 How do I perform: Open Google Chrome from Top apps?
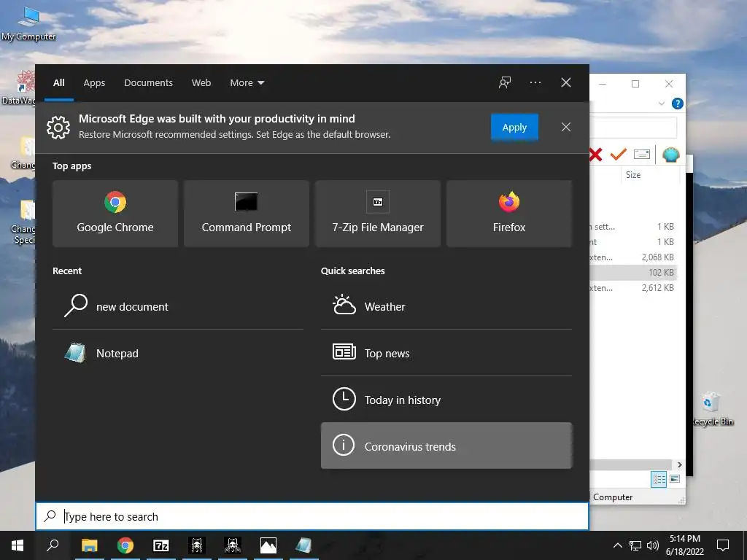click(x=115, y=214)
